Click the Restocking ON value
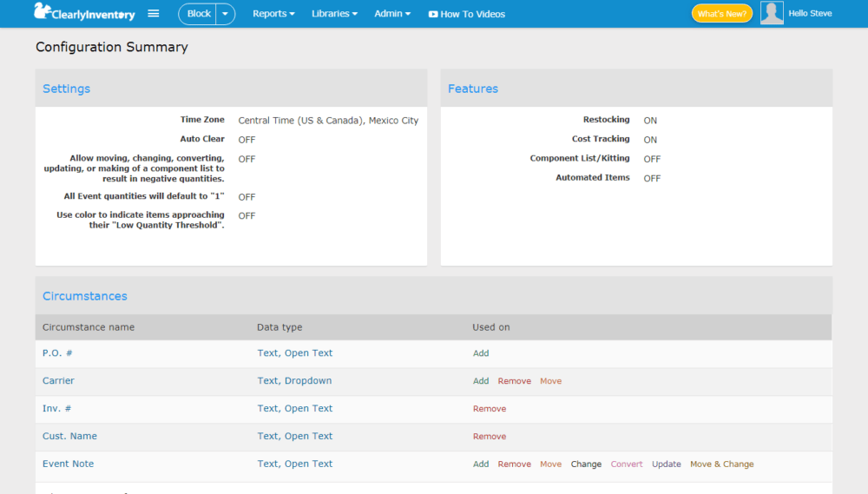Viewport: 868px width, 494px height. 650,120
